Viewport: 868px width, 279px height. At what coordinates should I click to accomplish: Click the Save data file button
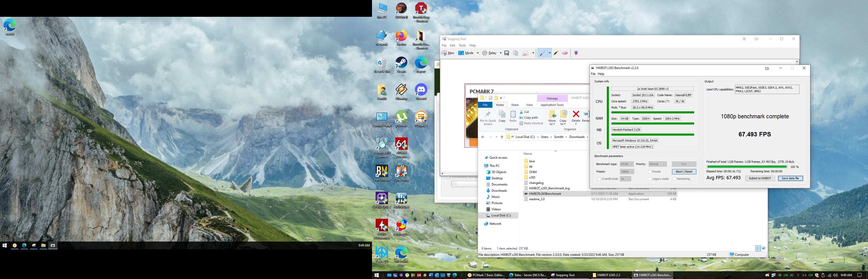pyautogui.click(x=790, y=179)
